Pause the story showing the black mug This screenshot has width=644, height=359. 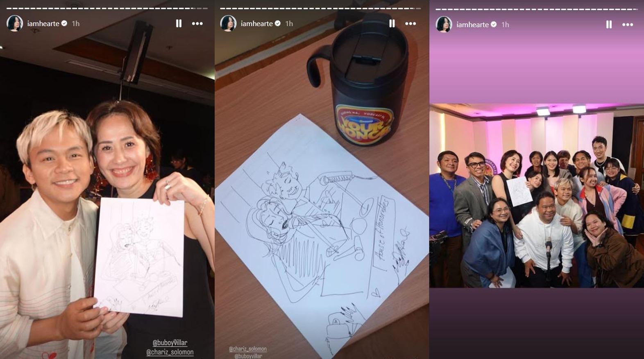[x=392, y=23]
